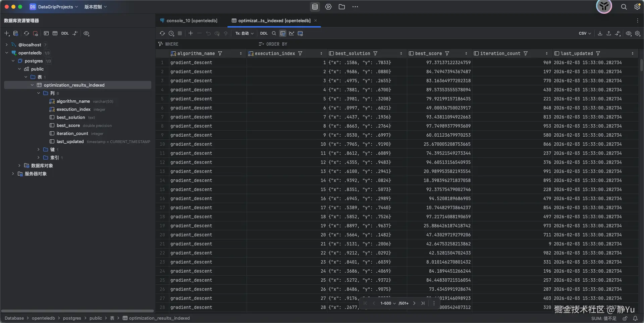The image size is (644, 323).
Task: Click the public breadcrumb in the status bar
Action: [x=96, y=318]
